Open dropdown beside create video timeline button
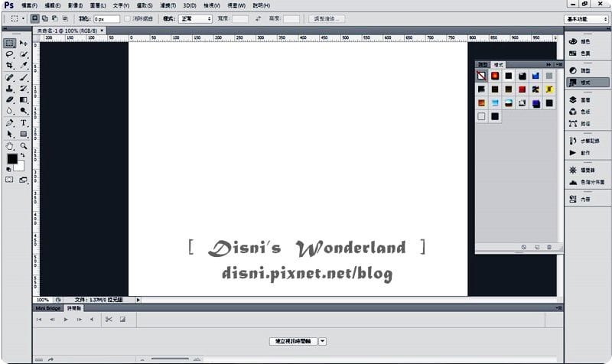The image size is (612, 364). tap(322, 341)
